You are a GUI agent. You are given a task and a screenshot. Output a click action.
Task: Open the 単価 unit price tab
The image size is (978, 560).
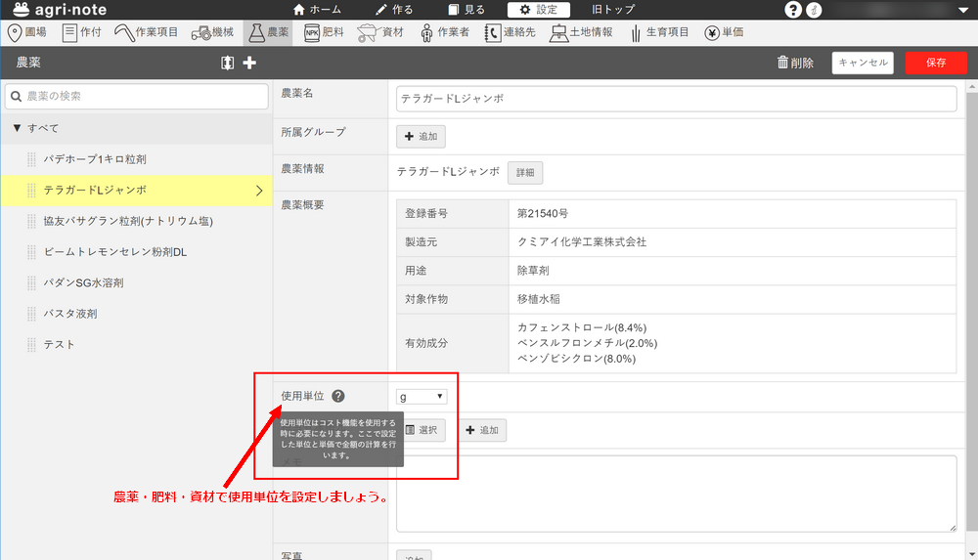[724, 32]
